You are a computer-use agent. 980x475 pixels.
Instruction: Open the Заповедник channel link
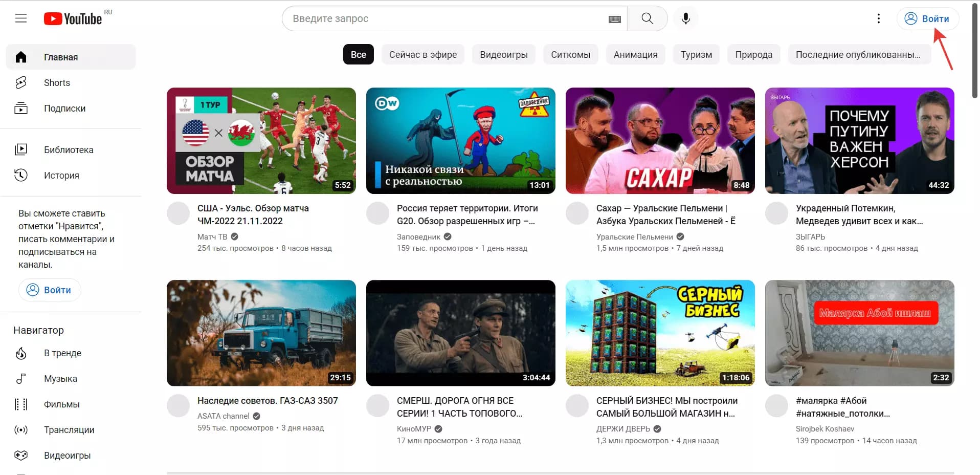(x=418, y=237)
